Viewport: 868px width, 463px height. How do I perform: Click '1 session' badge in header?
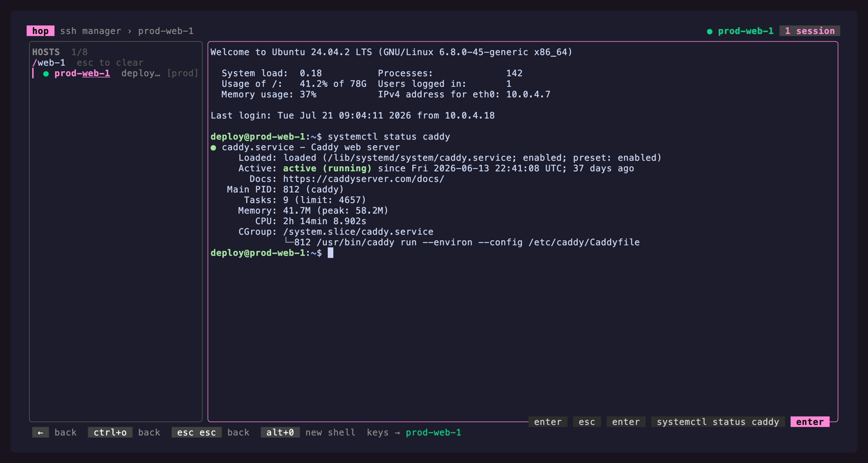click(x=810, y=31)
